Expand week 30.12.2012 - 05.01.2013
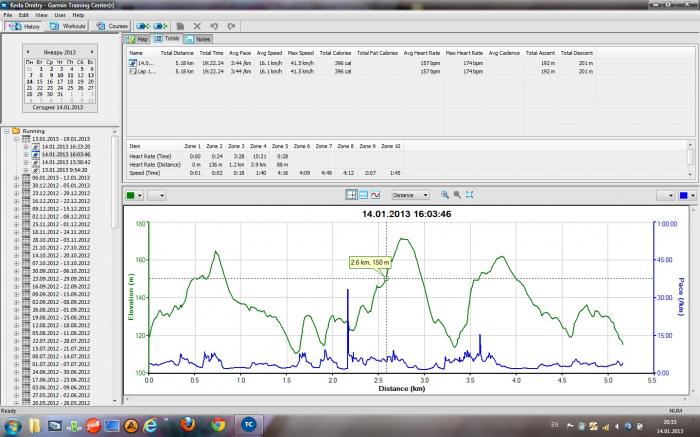 (x=17, y=185)
